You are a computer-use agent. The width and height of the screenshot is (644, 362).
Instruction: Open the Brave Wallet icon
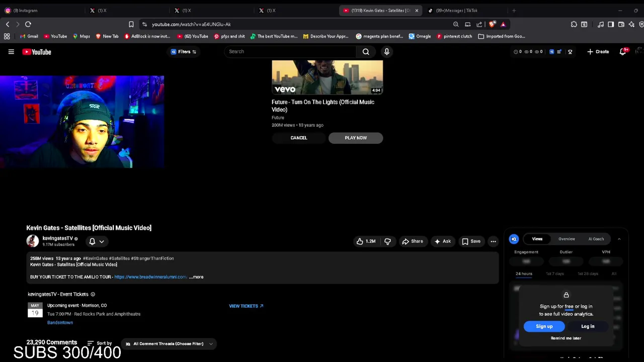(x=621, y=24)
